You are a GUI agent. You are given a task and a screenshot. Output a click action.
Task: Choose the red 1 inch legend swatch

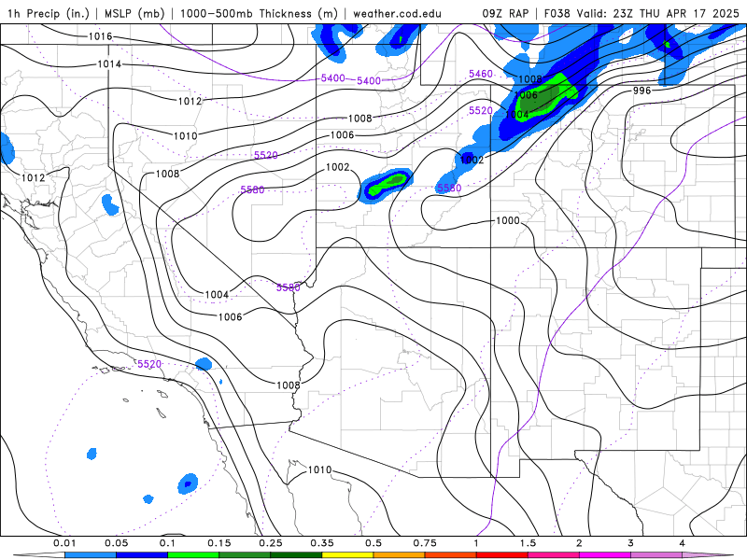(502, 555)
